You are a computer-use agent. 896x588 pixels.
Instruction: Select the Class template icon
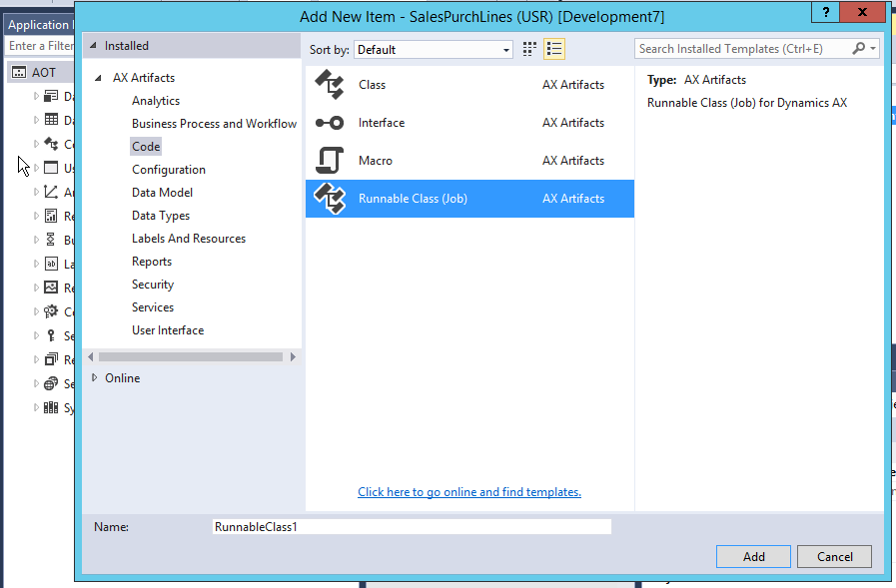point(330,84)
